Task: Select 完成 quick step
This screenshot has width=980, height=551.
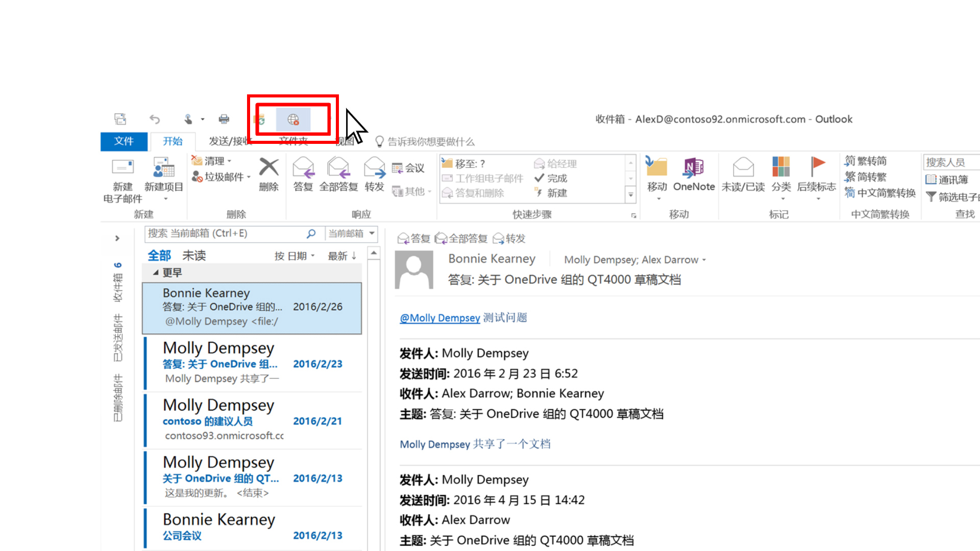Action: 551,178
